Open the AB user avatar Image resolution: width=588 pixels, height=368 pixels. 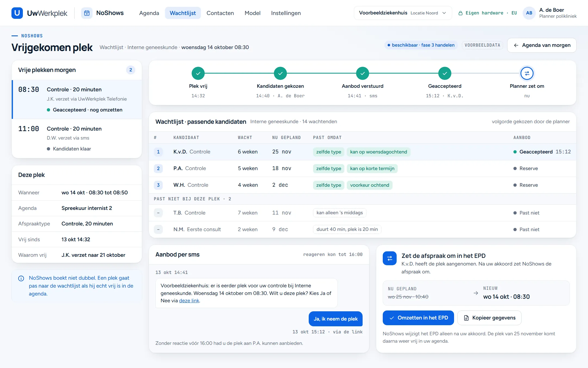tap(529, 13)
